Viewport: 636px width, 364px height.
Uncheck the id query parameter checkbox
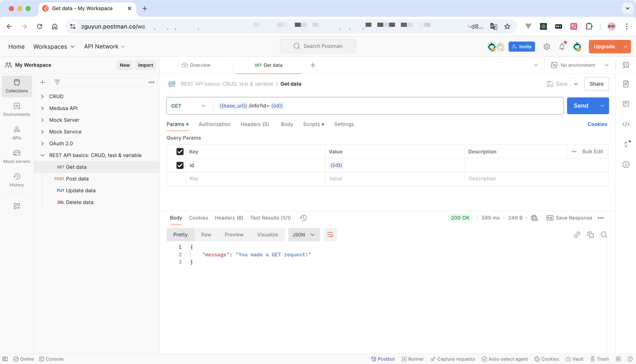[x=180, y=165]
